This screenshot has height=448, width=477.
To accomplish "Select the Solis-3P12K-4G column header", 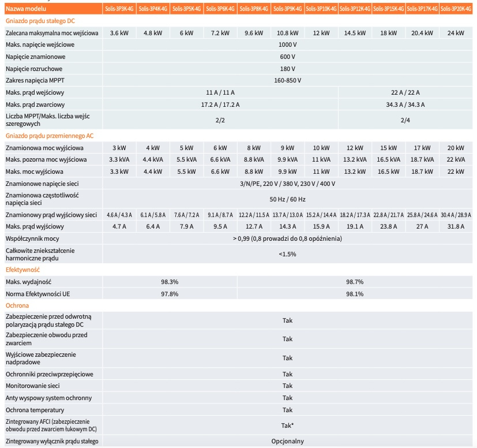I will tap(355, 9).
